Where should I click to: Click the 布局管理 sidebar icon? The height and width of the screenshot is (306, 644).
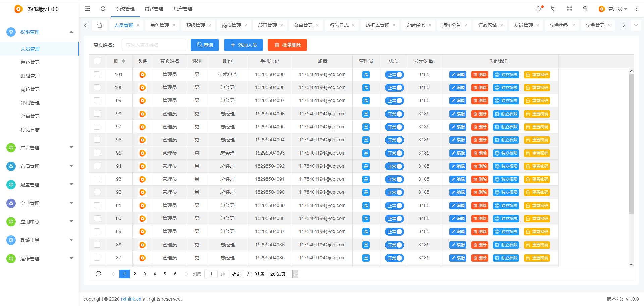(x=11, y=166)
